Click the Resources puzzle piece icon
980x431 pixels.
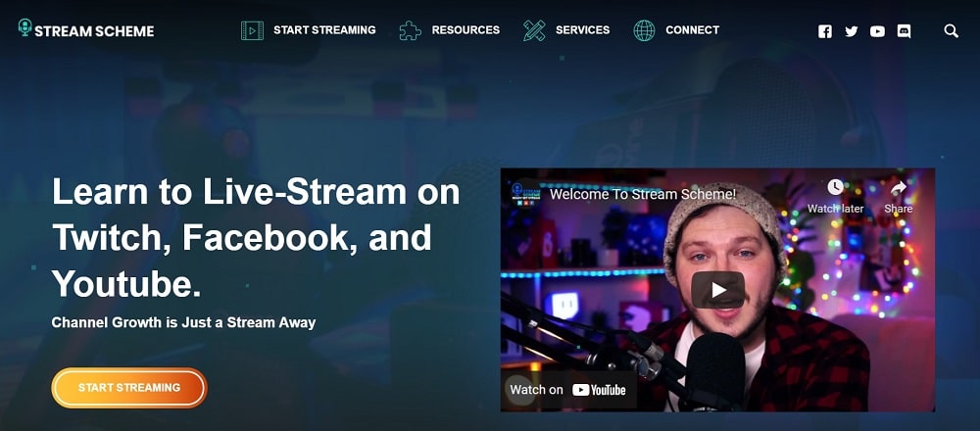point(410,30)
